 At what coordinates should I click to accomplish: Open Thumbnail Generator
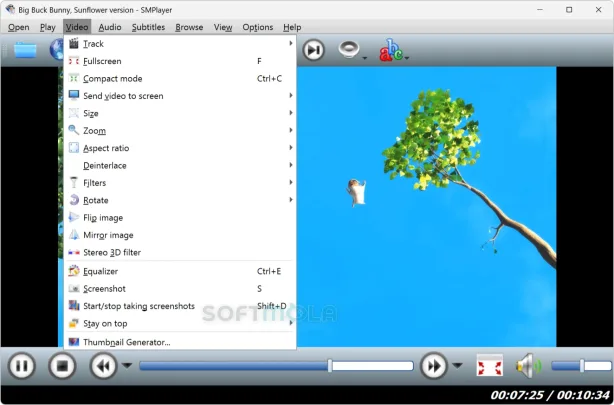180,342
